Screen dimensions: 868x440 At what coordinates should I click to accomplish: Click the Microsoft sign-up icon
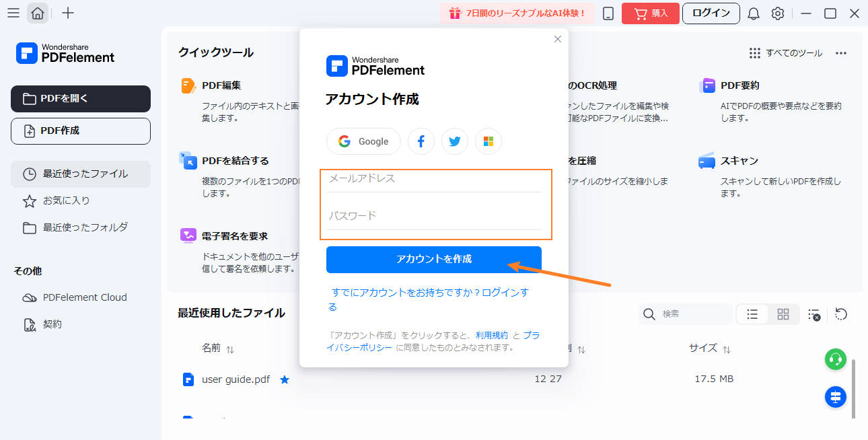(489, 141)
